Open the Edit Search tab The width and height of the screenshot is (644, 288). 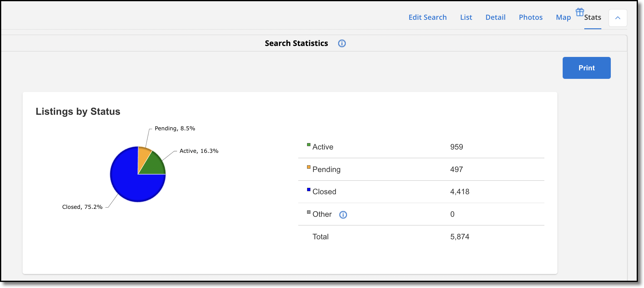[427, 17]
